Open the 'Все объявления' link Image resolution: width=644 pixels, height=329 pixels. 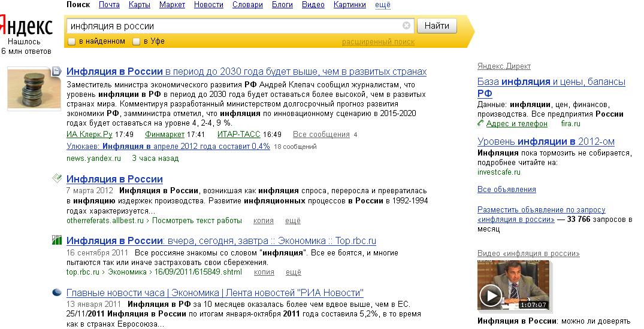click(x=506, y=190)
